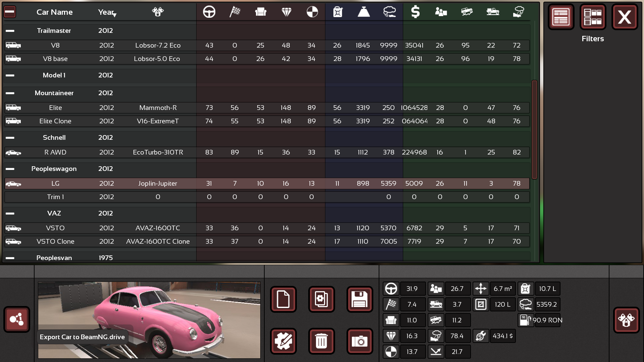The width and height of the screenshot is (644, 362).
Task: Switch to the single list view filter icon
Action: point(561,17)
